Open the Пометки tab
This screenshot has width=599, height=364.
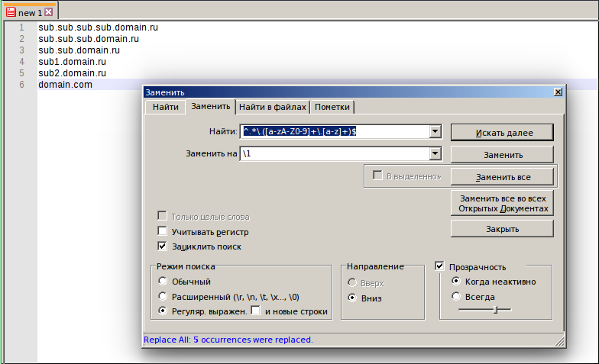[x=332, y=107]
